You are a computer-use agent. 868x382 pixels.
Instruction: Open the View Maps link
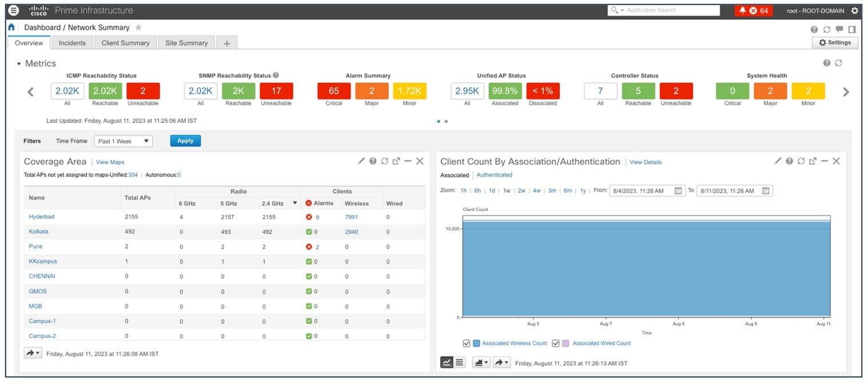(x=110, y=162)
